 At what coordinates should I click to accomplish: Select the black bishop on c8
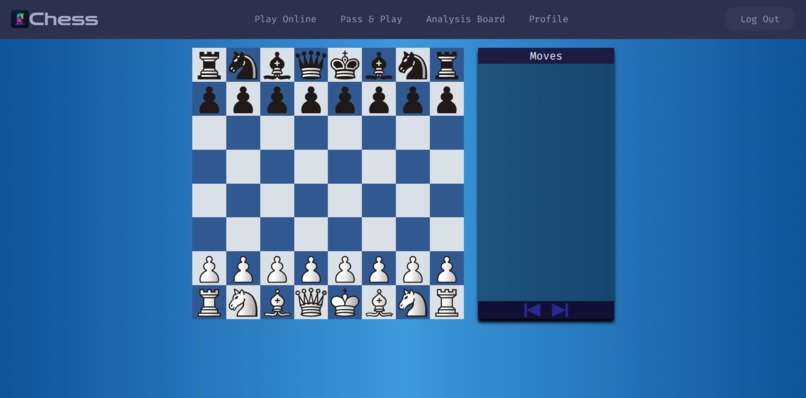tap(277, 65)
